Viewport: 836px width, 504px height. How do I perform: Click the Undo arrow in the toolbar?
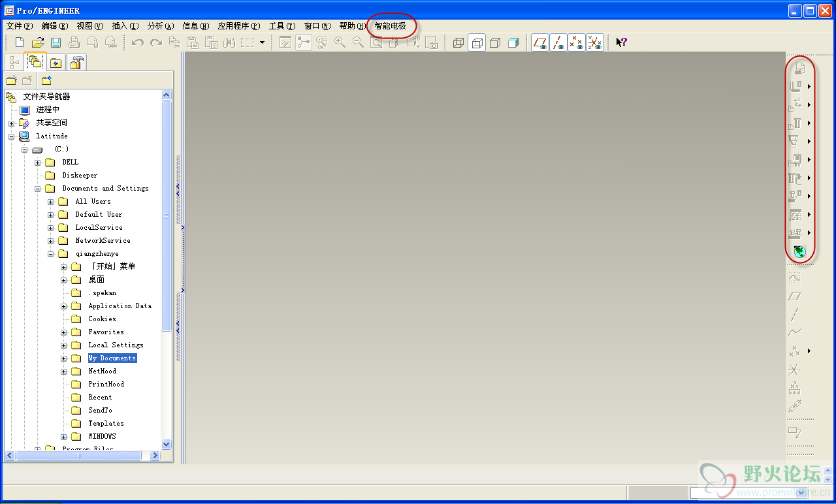pyautogui.click(x=138, y=42)
